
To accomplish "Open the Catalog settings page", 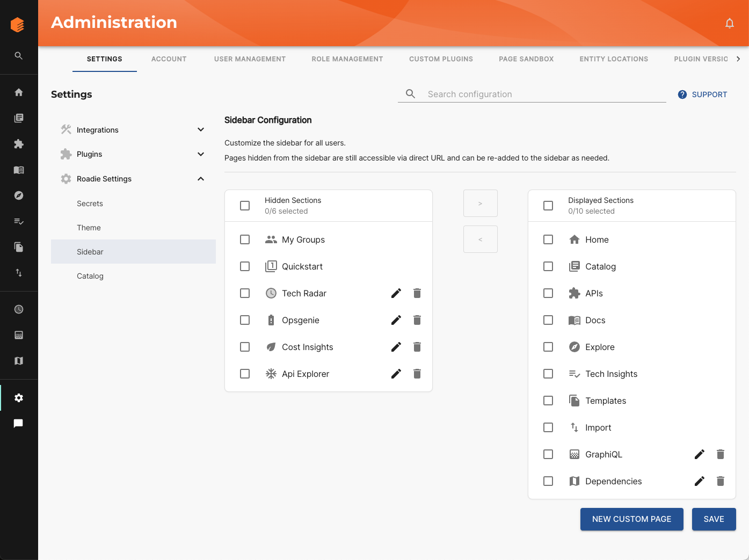I will click(x=133, y=276).
